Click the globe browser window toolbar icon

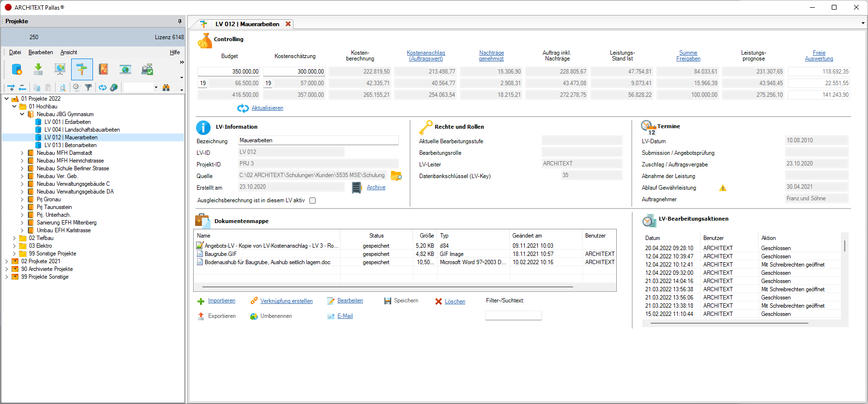(x=125, y=69)
